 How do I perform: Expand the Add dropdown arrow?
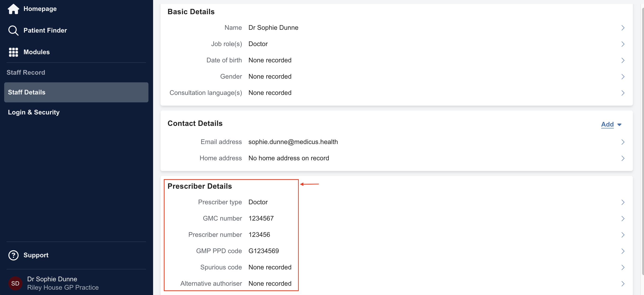pos(619,124)
